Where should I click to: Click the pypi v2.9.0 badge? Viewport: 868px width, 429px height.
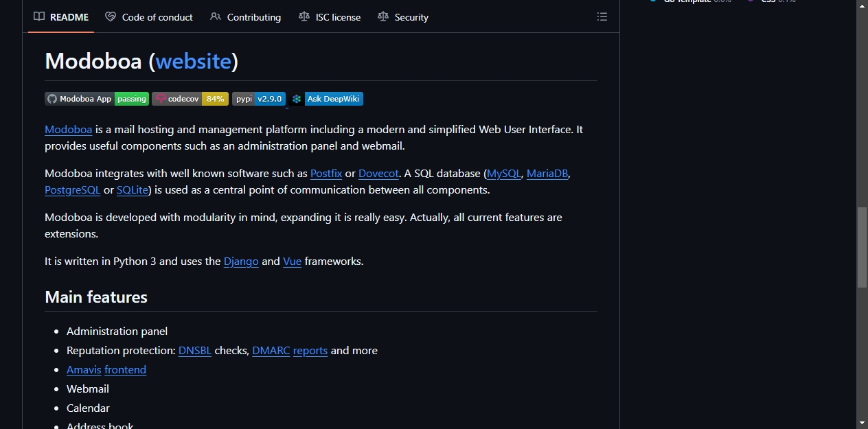(259, 99)
